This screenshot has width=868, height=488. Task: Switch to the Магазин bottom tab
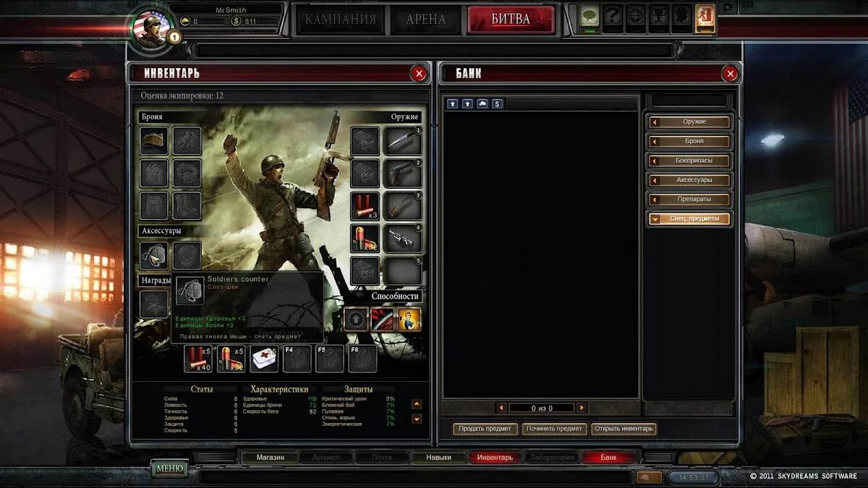pos(269,457)
